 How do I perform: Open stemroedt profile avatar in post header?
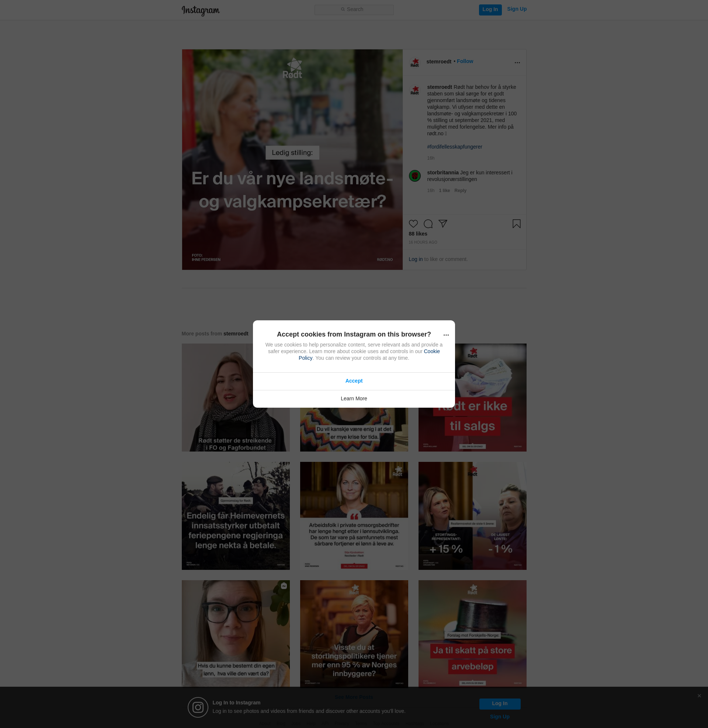(x=414, y=62)
